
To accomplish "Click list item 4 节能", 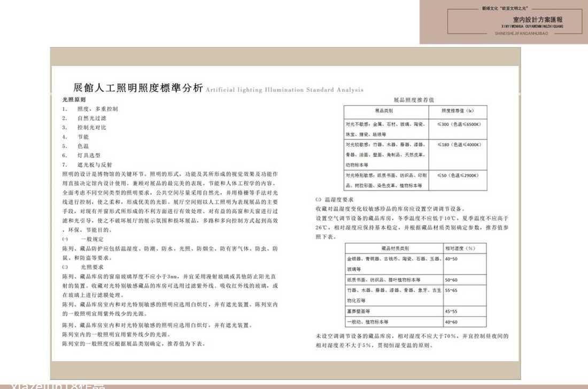I will tap(83, 137).
